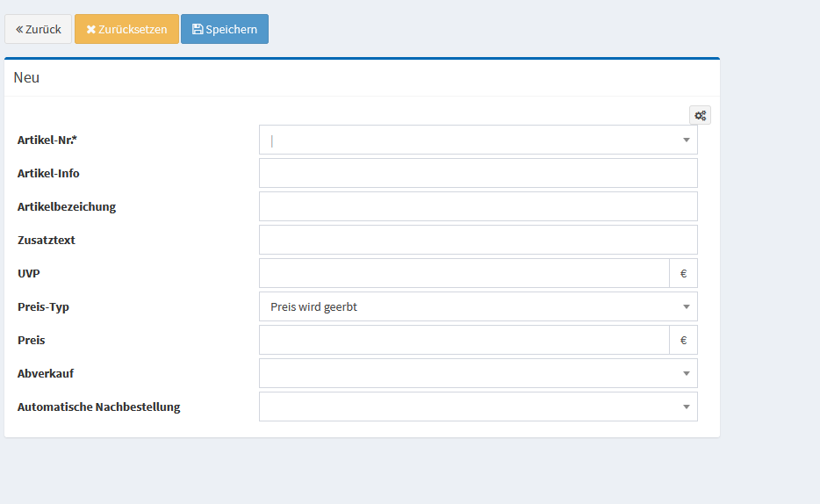The height and width of the screenshot is (504, 820).
Task: Click into the Artikelbezeichnung field
Action: (478, 206)
